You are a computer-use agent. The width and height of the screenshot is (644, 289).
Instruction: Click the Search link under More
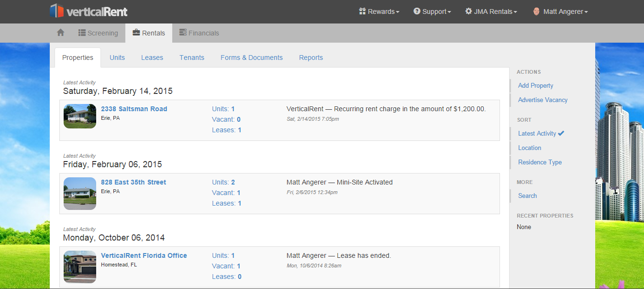point(527,196)
